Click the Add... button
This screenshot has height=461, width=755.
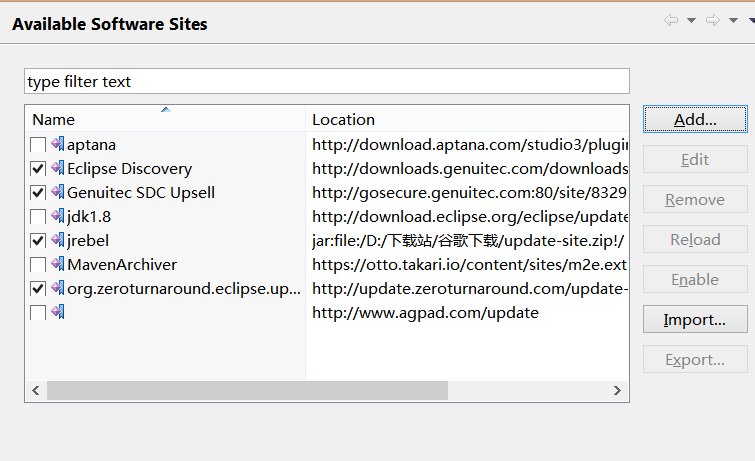(695, 119)
